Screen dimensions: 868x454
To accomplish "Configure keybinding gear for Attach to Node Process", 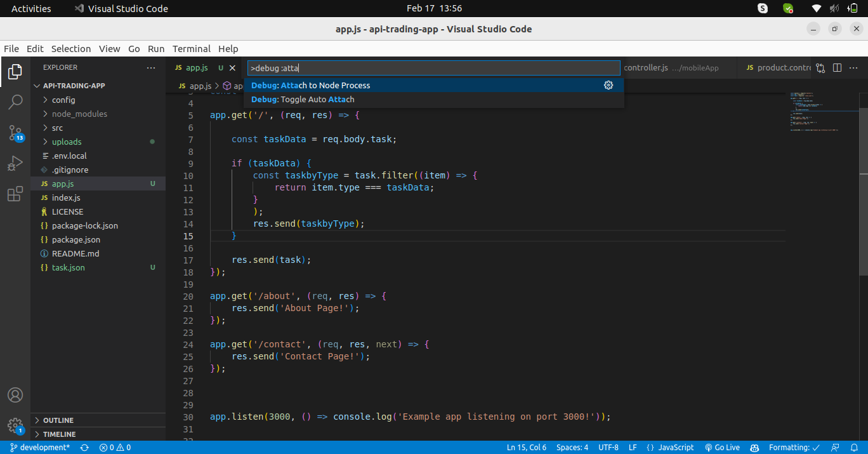I will (x=608, y=85).
